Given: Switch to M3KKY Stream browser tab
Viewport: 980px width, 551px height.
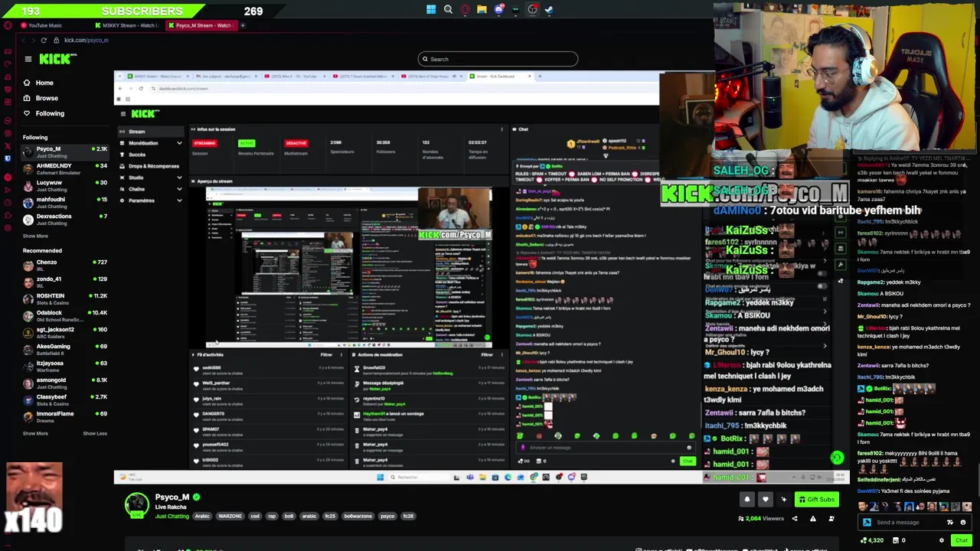Looking at the screenshot, I should (126, 25).
